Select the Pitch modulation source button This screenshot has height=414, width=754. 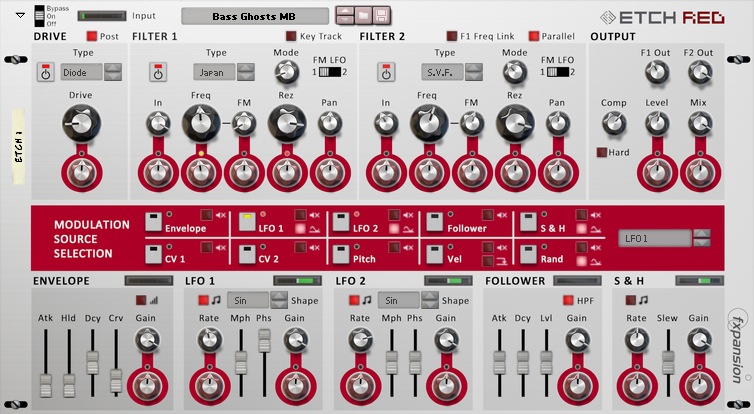pos(341,254)
